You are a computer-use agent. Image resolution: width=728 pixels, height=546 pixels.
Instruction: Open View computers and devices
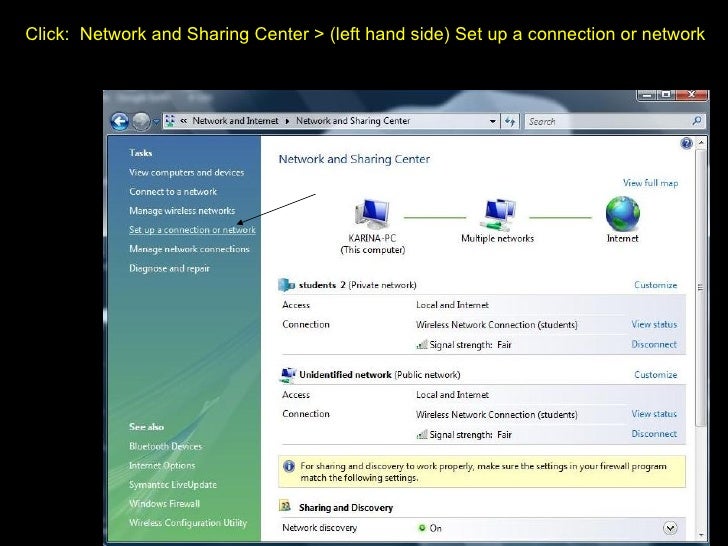[187, 172]
